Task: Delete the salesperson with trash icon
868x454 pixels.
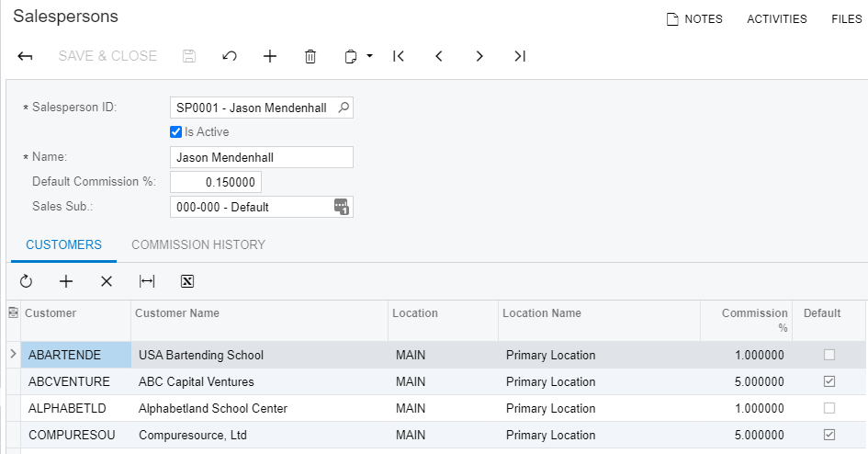Action: [x=310, y=56]
